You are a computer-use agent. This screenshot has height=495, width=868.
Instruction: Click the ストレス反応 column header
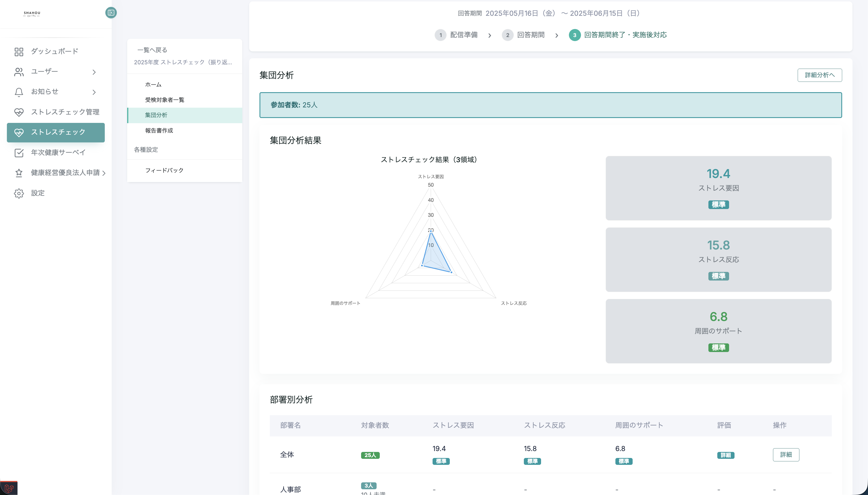[545, 425]
